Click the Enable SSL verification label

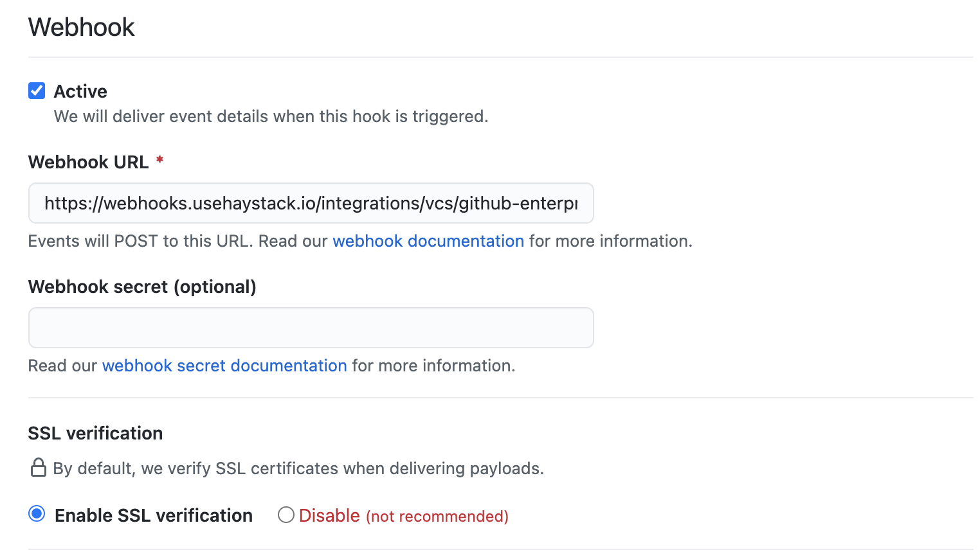pos(154,515)
